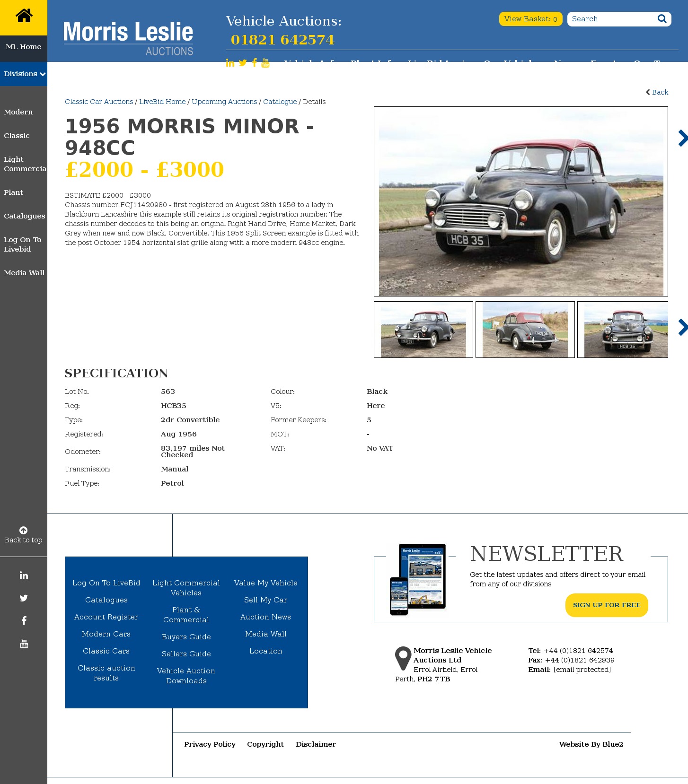Open ML Home in sidebar
688x784 pixels.
tap(24, 47)
